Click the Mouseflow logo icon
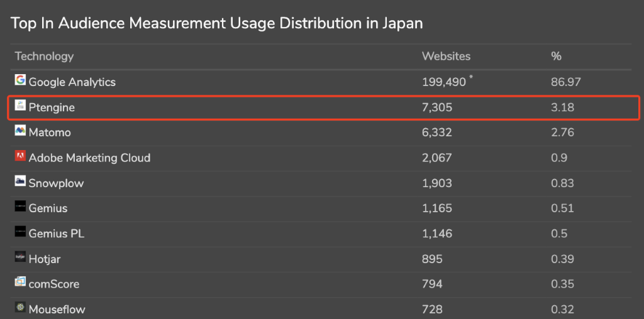The height and width of the screenshot is (319, 644). pos(20,308)
